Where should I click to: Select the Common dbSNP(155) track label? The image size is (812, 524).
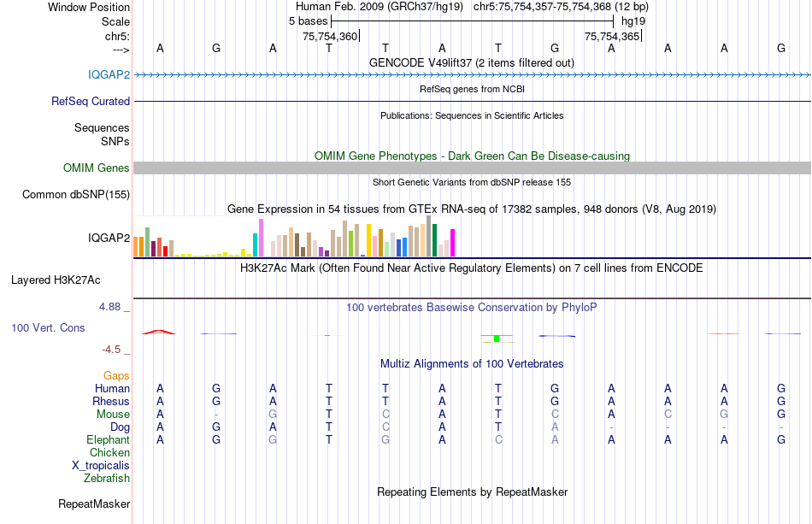click(75, 195)
